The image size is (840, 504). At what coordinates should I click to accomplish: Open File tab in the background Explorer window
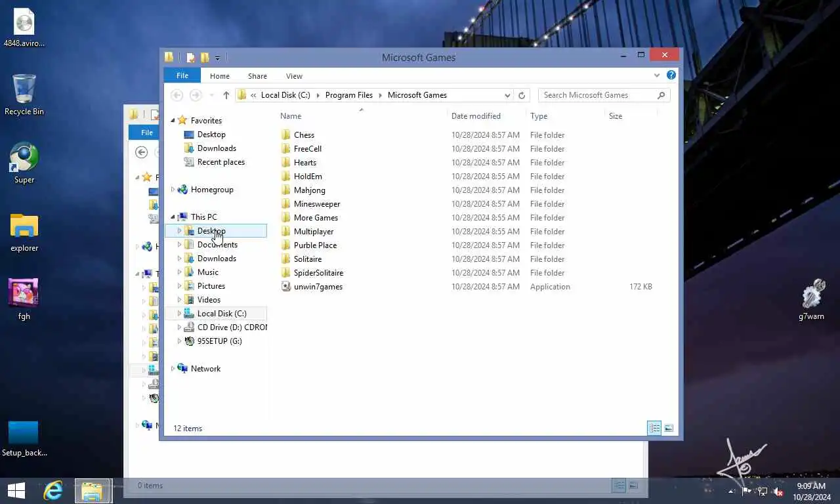pyautogui.click(x=147, y=133)
